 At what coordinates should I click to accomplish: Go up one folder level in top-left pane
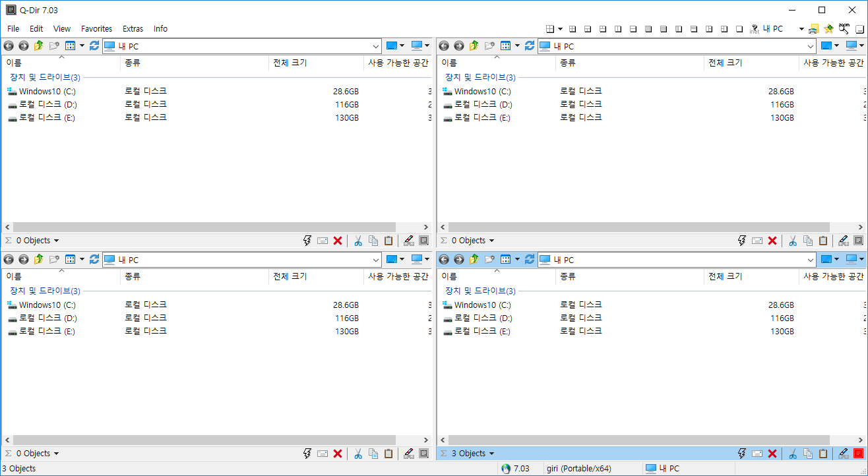(x=38, y=46)
